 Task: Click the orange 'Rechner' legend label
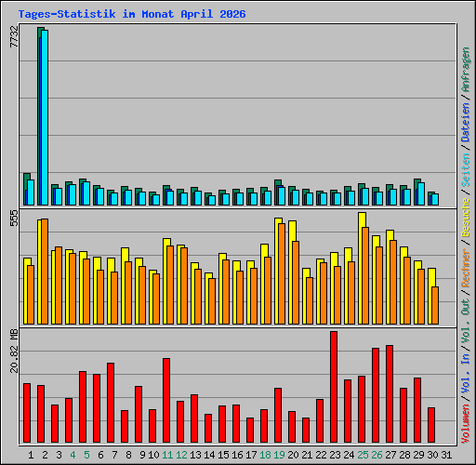(466, 268)
